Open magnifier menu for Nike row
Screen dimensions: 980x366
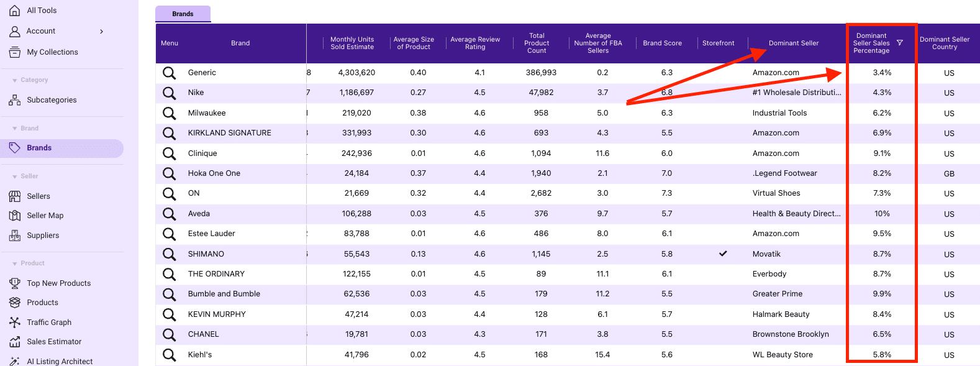coord(169,93)
